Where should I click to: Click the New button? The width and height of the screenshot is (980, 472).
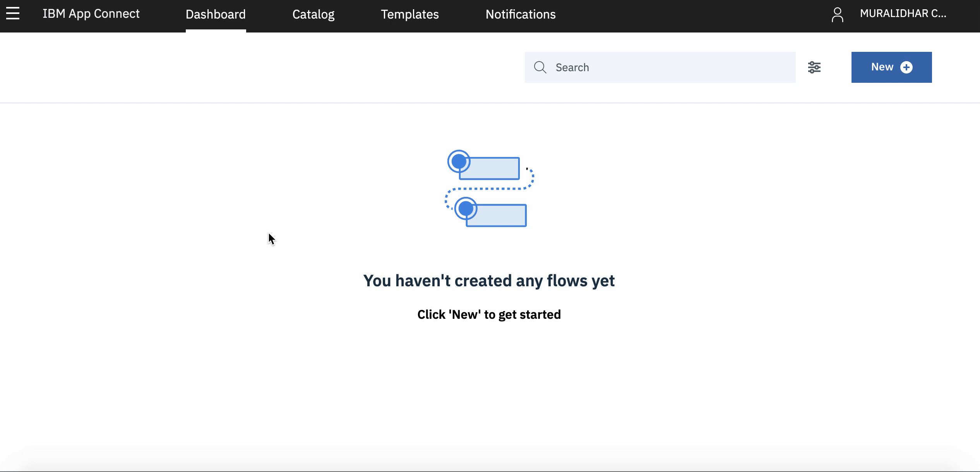882,67
